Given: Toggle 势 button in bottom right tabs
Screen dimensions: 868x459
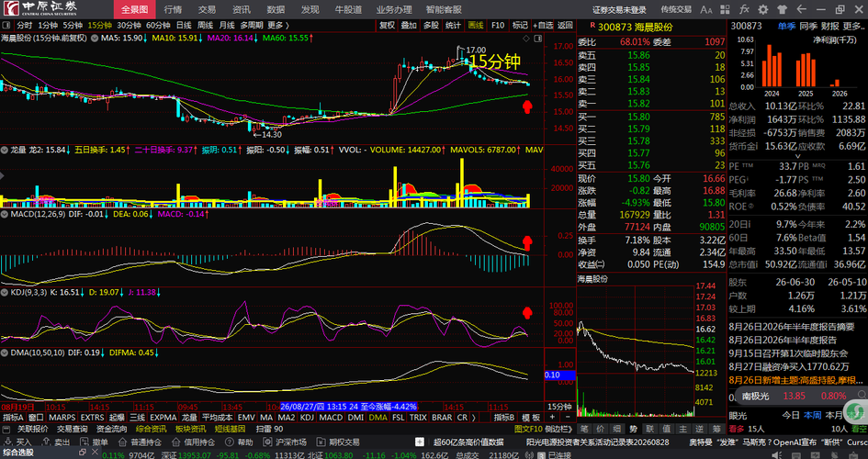Looking at the screenshot, I should click(634, 429).
